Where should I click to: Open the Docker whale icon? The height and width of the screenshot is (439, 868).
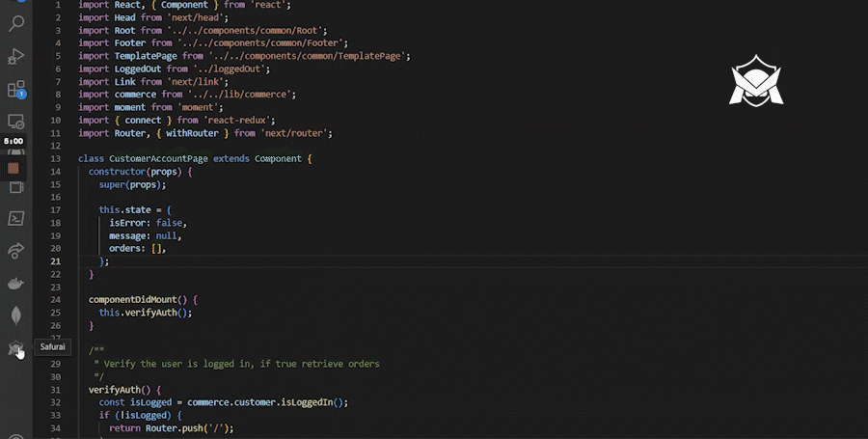tap(16, 284)
